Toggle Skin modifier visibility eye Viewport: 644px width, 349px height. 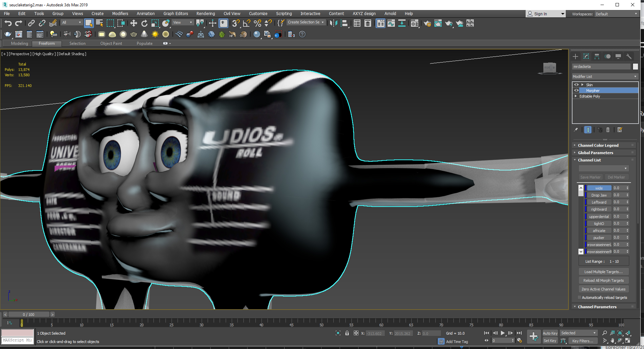(x=576, y=85)
